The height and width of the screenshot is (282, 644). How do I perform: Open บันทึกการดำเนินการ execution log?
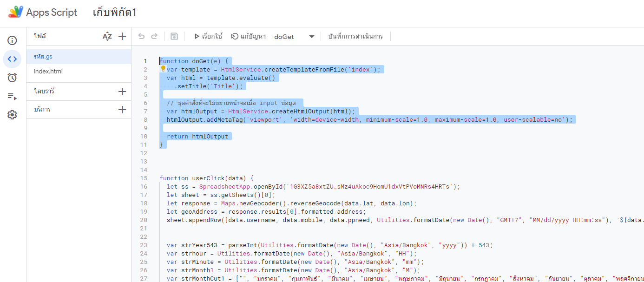pos(355,36)
